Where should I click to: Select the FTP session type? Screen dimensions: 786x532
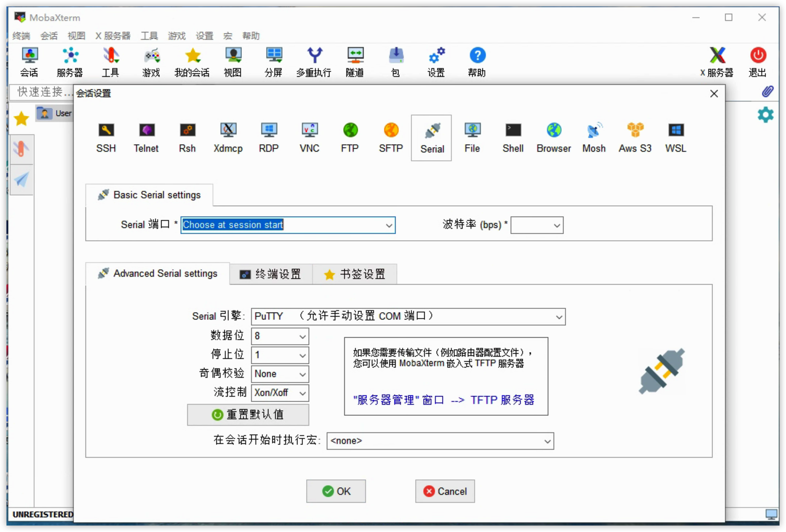coord(350,138)
